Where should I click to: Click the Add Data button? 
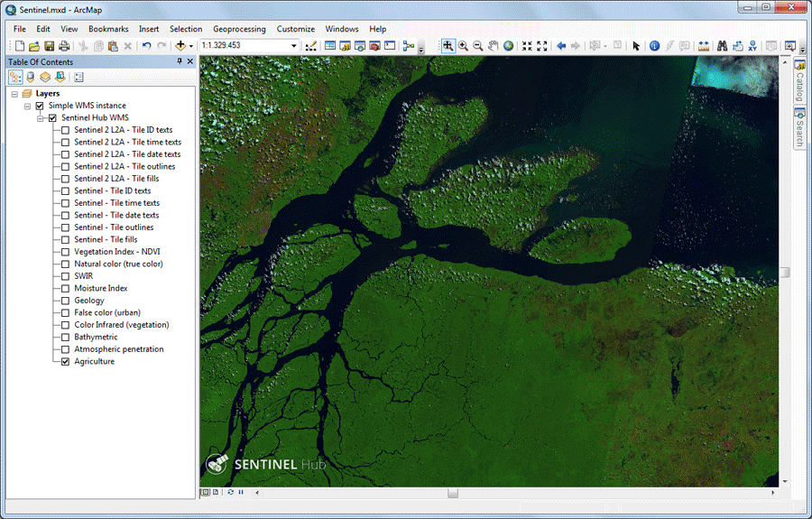pyautogui.click(x=180, y=45)
